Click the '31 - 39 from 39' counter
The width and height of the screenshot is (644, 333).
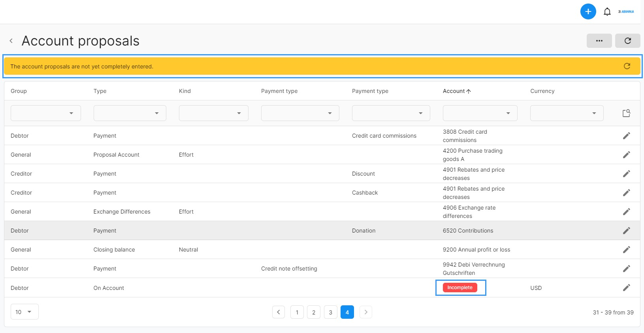click(x=613, y=312)
